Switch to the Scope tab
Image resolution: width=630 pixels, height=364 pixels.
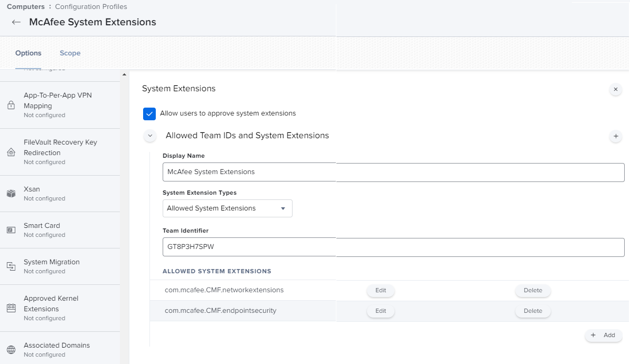point(70,53)
